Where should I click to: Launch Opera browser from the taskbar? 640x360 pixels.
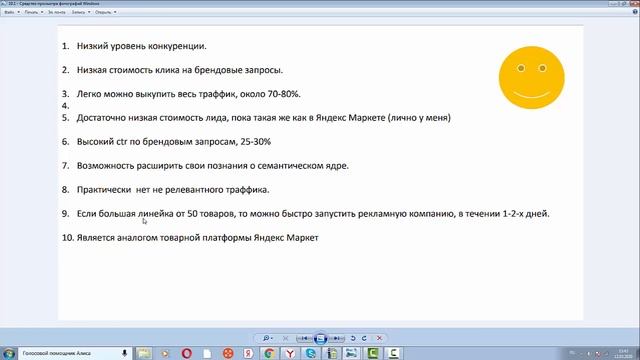[x=186, y=353]
